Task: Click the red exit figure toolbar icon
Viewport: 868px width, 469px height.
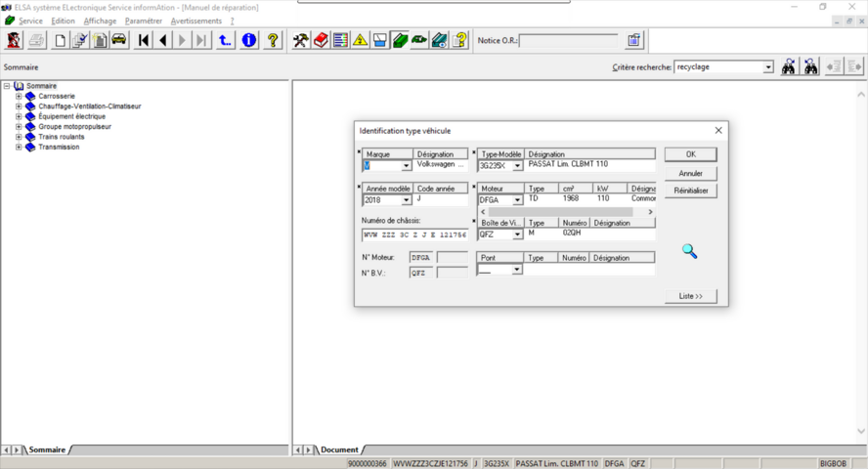Action: tap(14, 40)
